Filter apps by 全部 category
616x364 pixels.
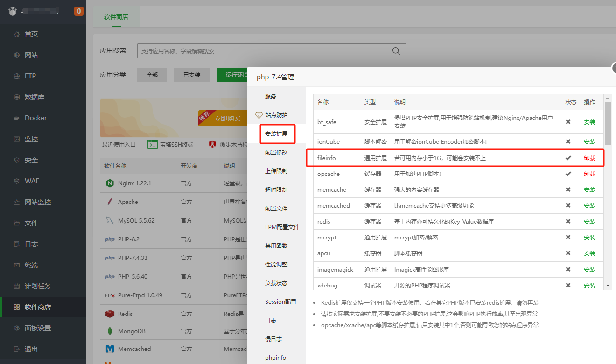click(x=152, y=75)
